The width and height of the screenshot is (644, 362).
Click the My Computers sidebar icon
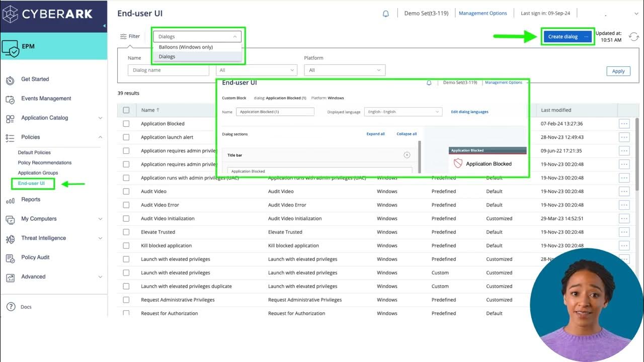pyautogui.click(x=10, y=220)
